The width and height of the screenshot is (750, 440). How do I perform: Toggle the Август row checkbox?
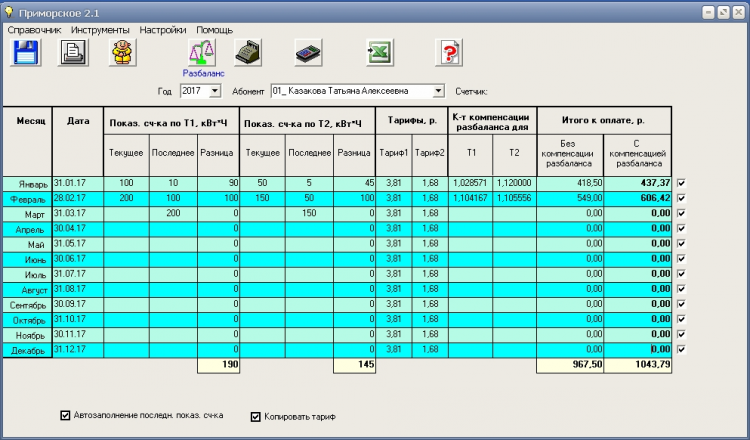(x=682, y=289)
